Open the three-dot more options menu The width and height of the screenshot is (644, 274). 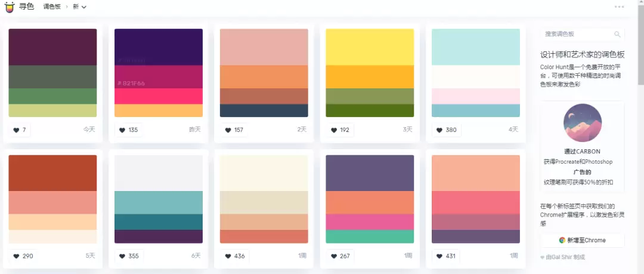(620, 7)
